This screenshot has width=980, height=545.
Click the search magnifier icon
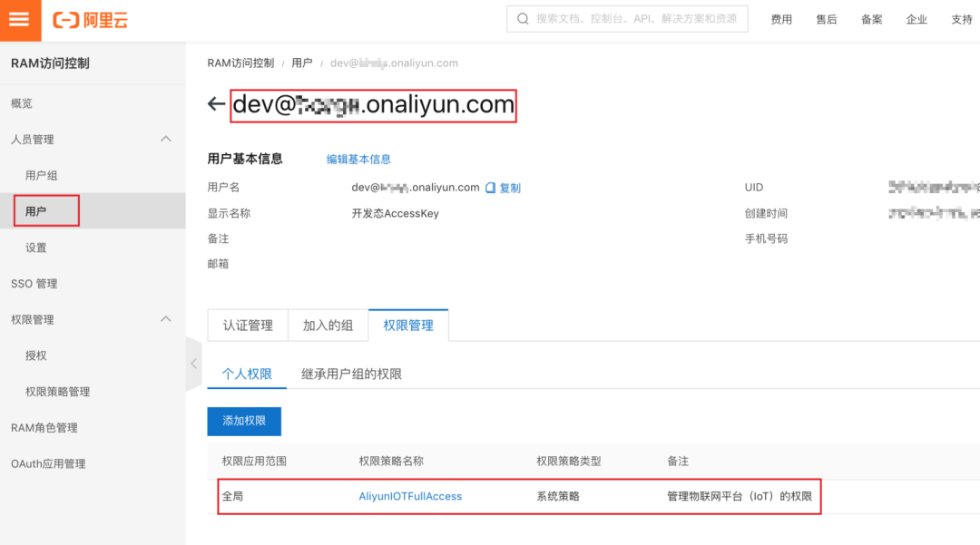coord(524,19)
